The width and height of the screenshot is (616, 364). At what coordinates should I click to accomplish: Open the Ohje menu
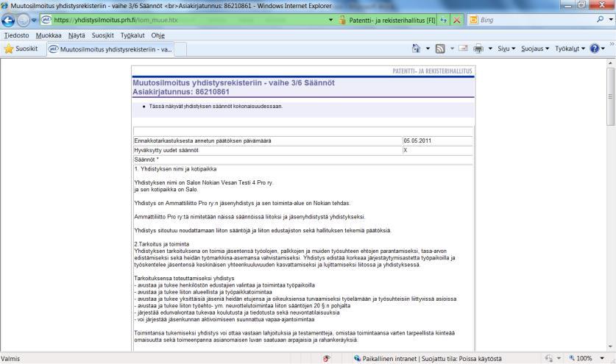coord(158,35)
